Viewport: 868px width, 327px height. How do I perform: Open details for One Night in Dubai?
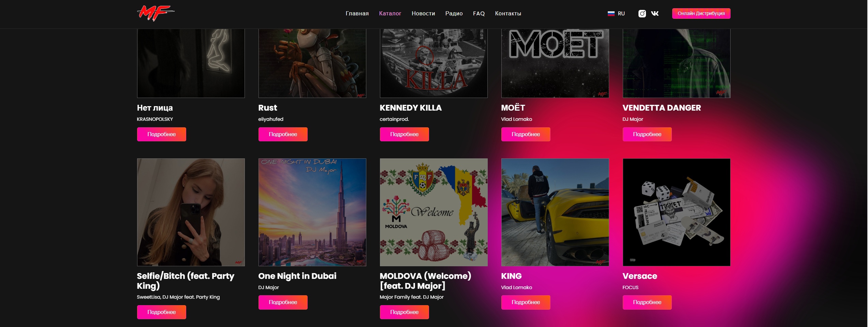[x=283, y=302]
